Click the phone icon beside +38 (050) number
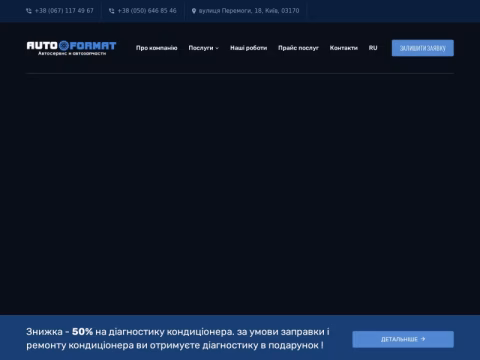Screen dimensions: 480x360 [x=112, y=11]
